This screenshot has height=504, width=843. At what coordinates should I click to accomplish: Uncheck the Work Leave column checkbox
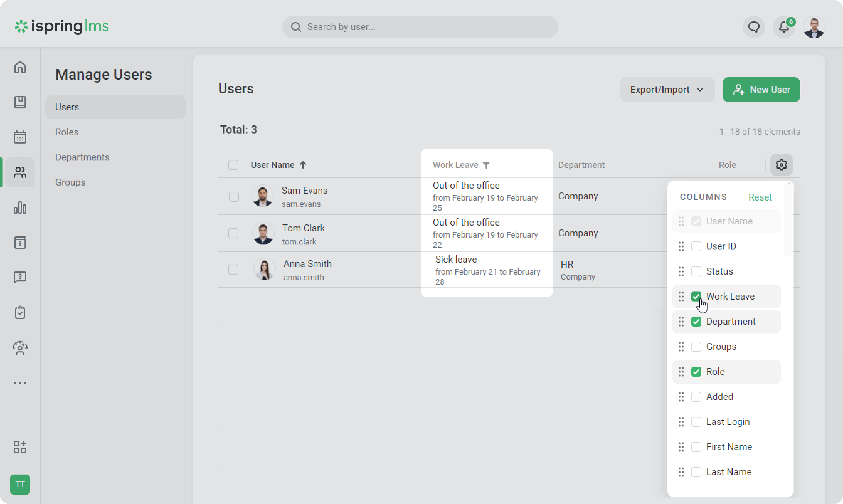click(696, 296)
